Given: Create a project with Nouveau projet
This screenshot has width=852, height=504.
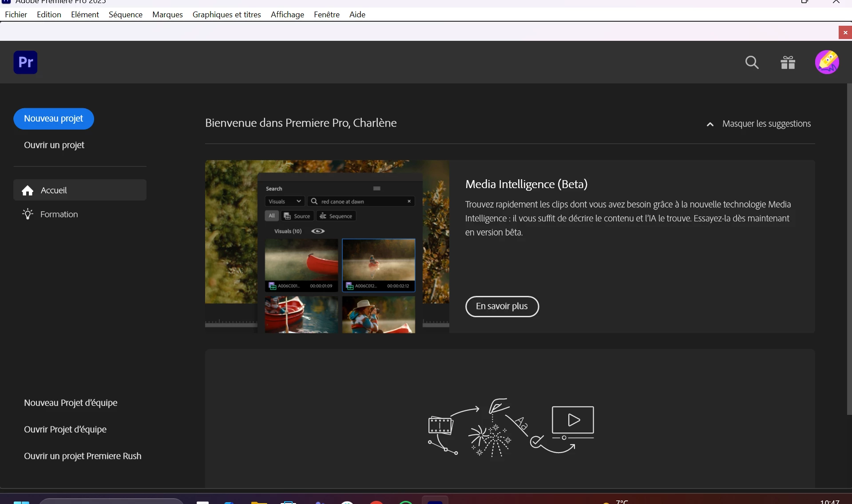Looking at the screenshot, I should tap(54, 119).
